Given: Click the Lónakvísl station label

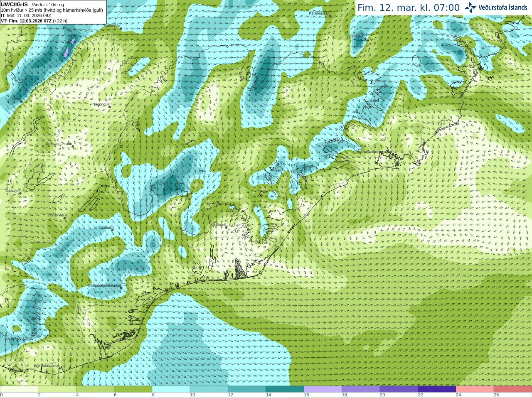Looking at the screenshot, I should click(x=56, y=215).
